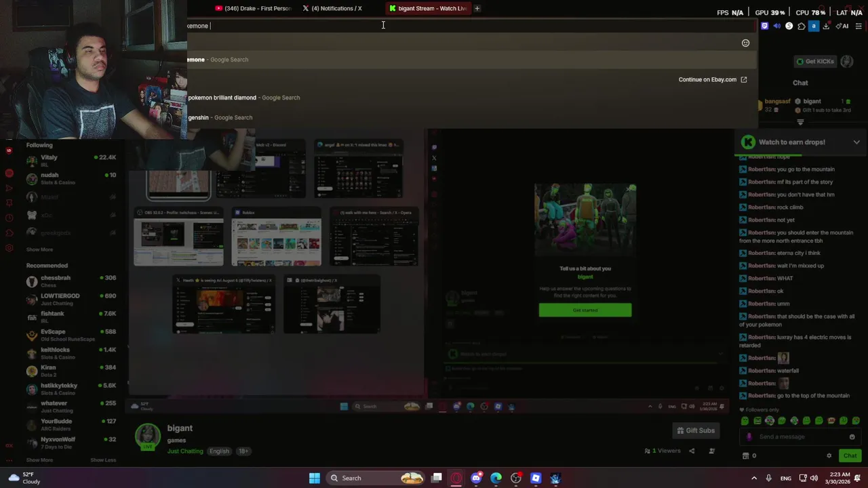The width and height of the screenshot is (868, 488).
Task: Click the chat shop icon beside 0
Action: [746, 455]
